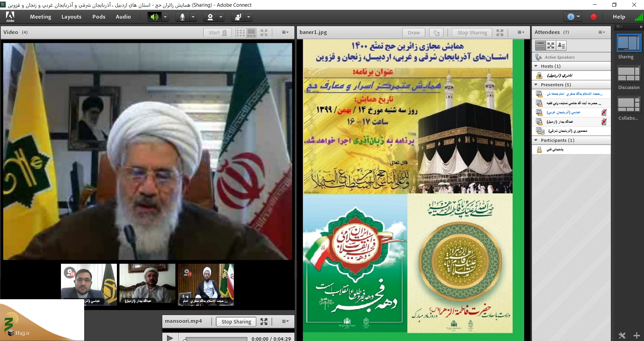Click muted mic icon beside عبدالله بيدار

(x=604, y=122)
